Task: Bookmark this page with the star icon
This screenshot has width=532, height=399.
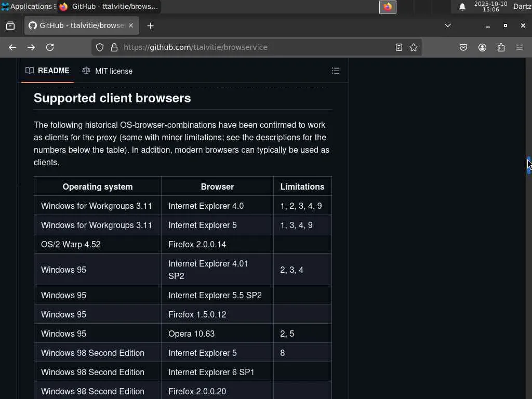Action: tap(413, 47)
